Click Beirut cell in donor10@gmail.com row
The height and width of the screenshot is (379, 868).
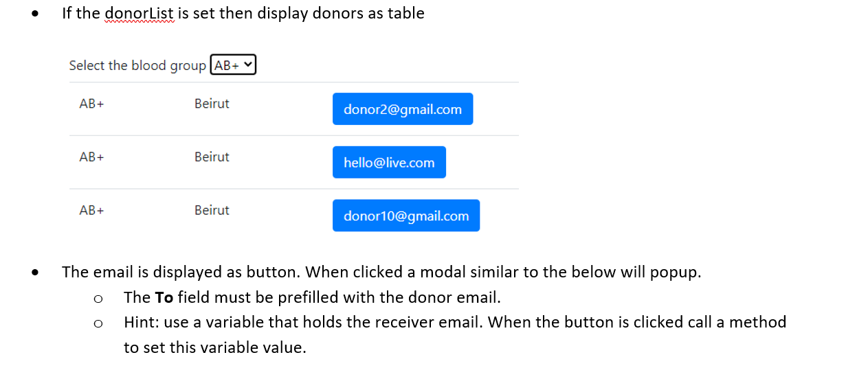tap(212, 210)
